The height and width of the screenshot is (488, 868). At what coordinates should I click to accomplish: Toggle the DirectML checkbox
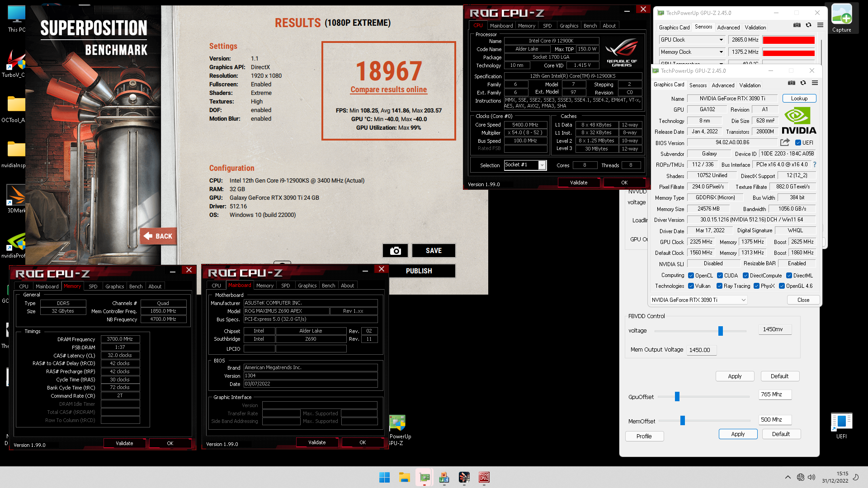tap(789, 276)
